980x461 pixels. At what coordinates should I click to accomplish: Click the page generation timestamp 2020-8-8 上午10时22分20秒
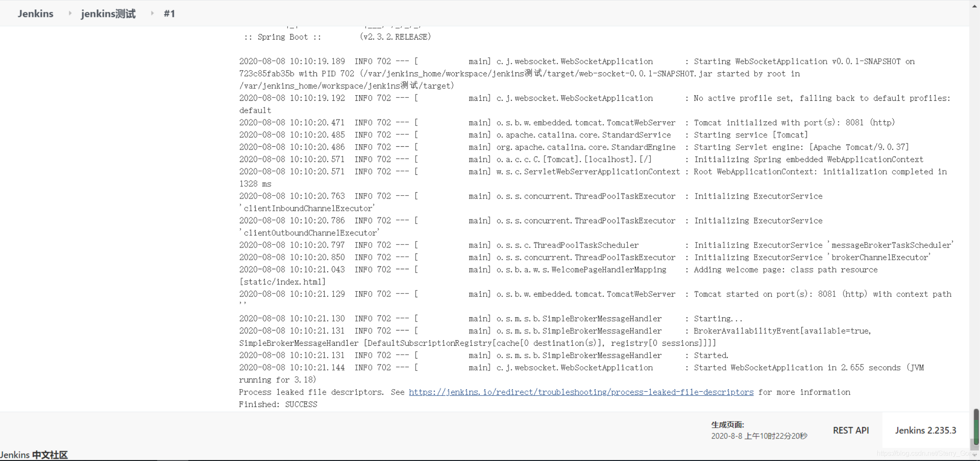click(759, 436)
